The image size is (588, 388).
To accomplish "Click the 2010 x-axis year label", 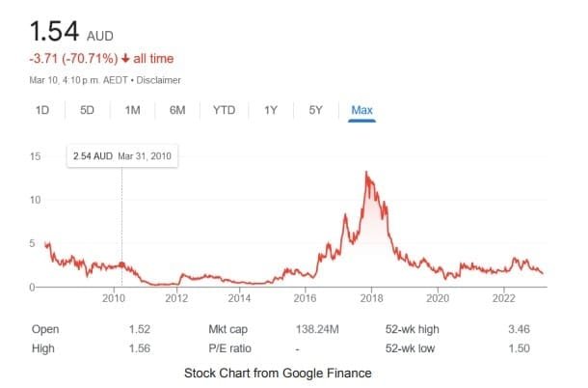I will pyautogui.click(x=114, y=298).
